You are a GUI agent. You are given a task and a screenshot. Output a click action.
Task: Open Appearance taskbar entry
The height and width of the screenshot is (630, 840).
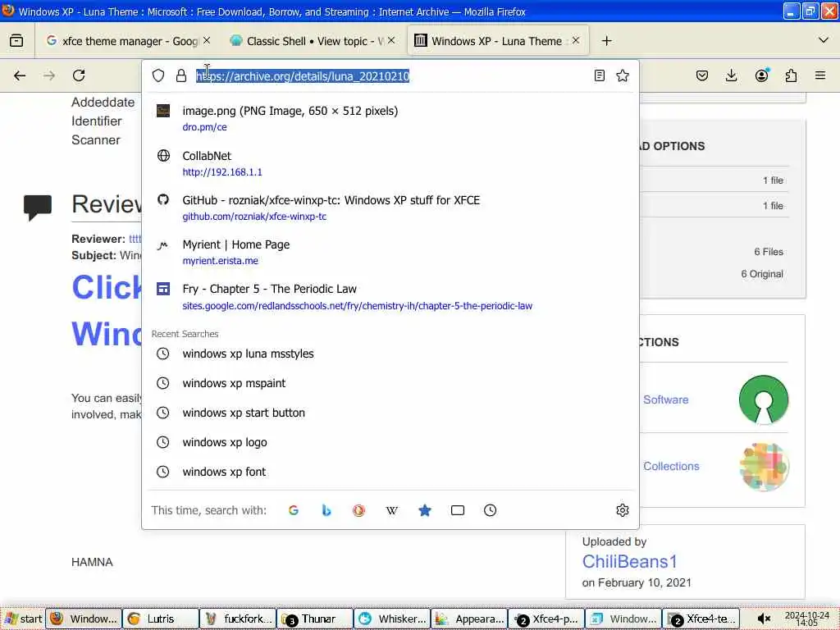[468, 619]
